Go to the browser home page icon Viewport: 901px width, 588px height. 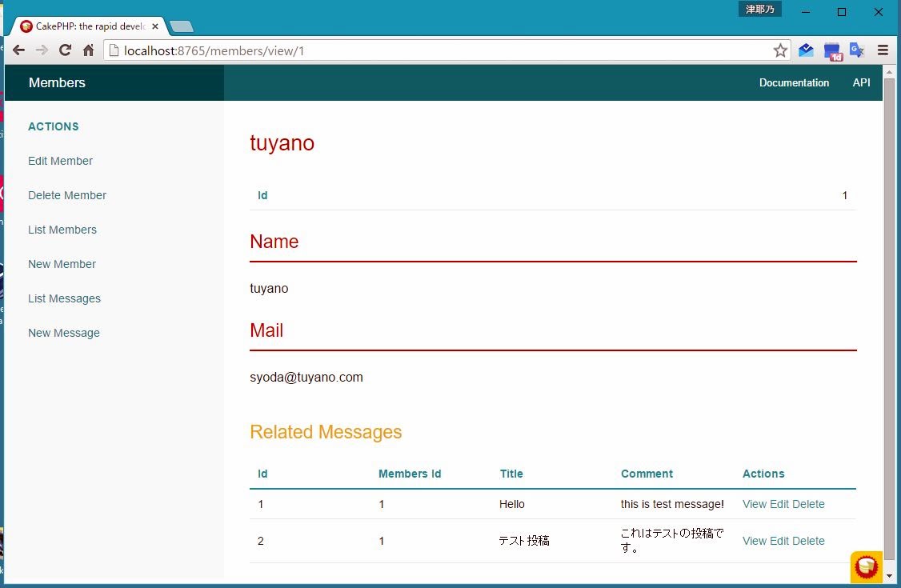coord(89,50)
